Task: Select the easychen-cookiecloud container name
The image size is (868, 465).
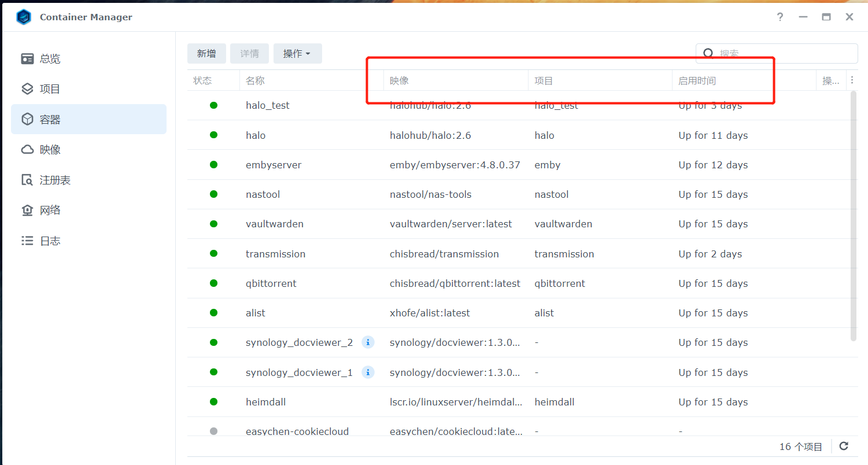Action: [x=297, y=431]
